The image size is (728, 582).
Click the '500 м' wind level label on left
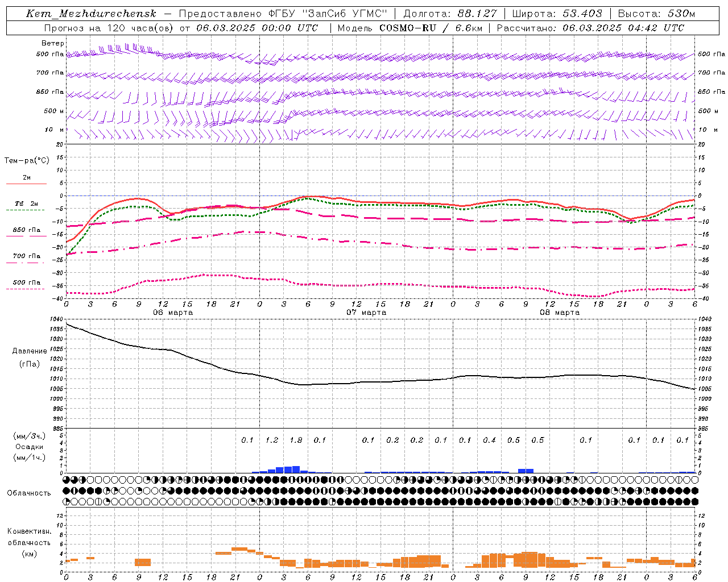click(x=54, y=111)
